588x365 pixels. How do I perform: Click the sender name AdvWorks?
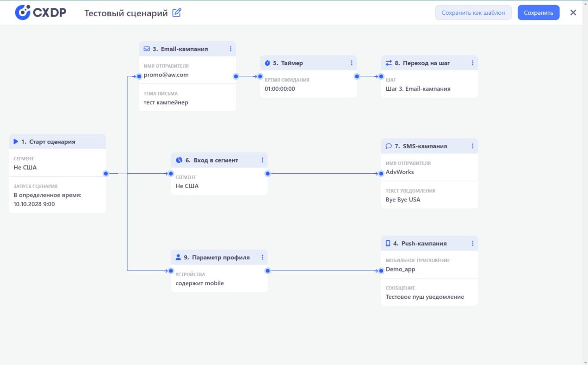[400, 172]
